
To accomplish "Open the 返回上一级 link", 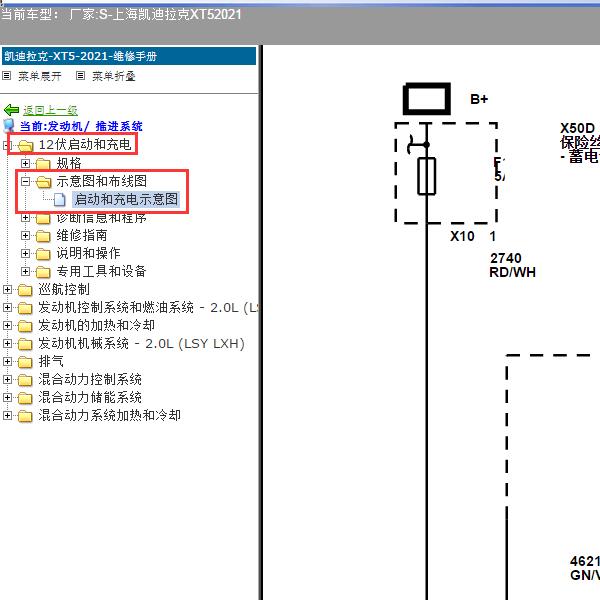I will (x=50, y=110).
